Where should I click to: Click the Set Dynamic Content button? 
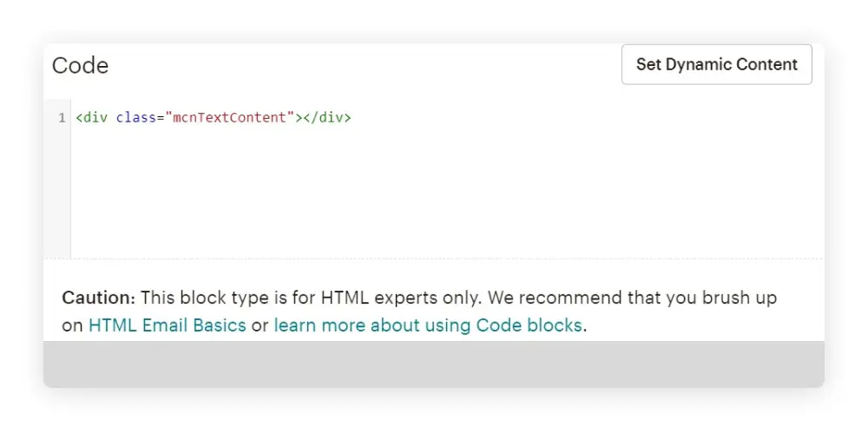(x=716, y=65)
